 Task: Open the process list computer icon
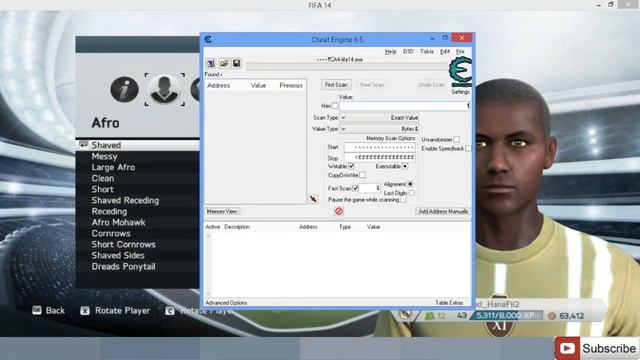[211, 64]
